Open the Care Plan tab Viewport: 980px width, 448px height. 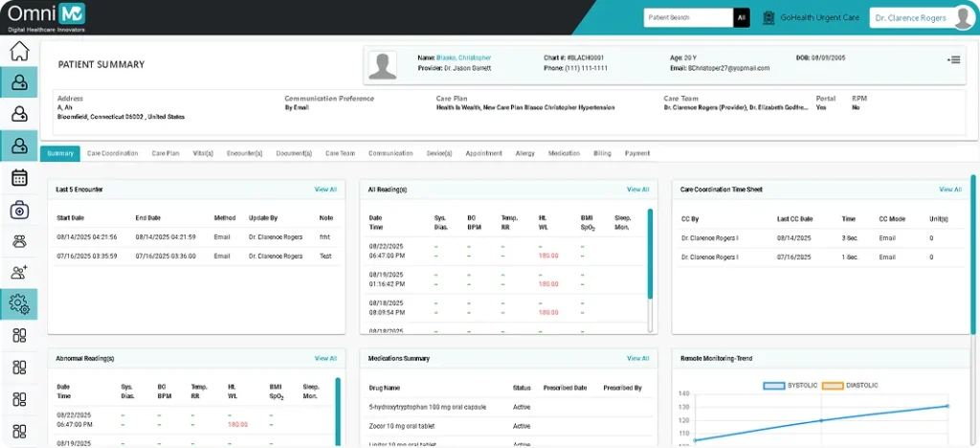coord(166,153)
